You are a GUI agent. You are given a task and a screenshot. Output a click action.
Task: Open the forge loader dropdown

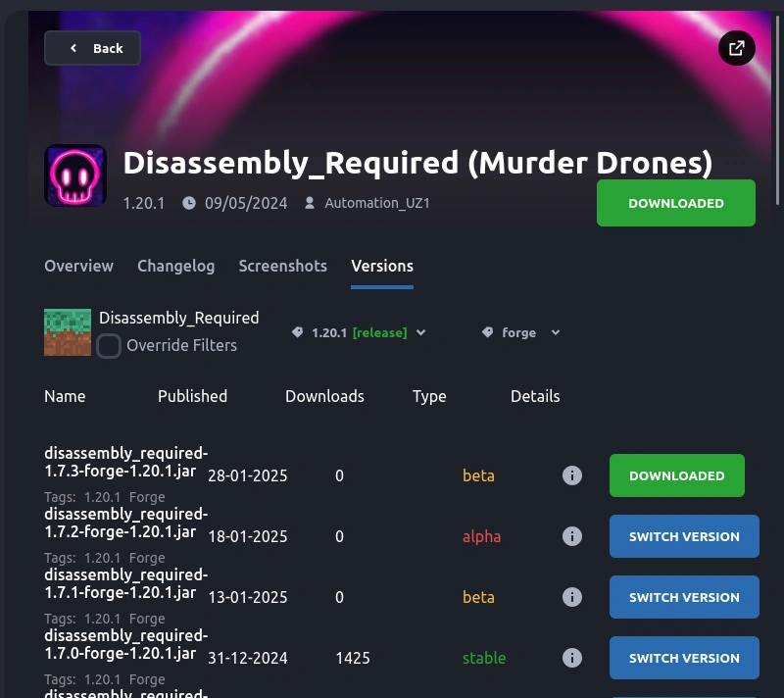point(520,332)
